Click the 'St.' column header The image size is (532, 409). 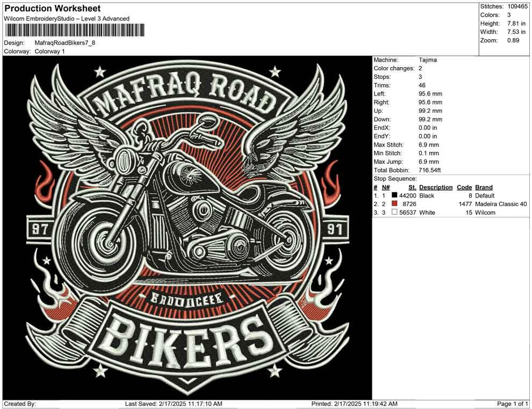coord(412,187)
